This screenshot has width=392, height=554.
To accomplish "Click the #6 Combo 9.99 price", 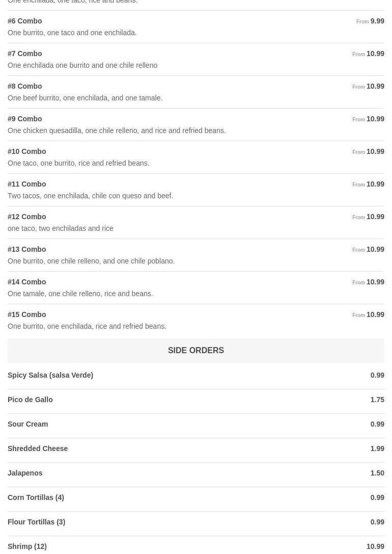I will tap(377, 21).
